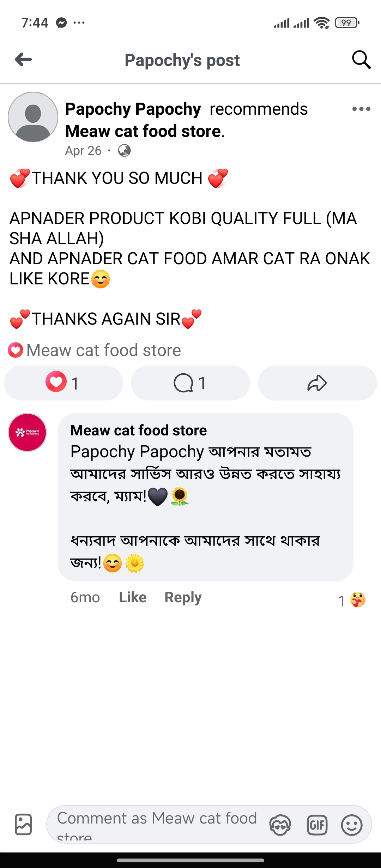Like the Meaw cat food store reply comment
381x868 pixels.
[132, 597]
